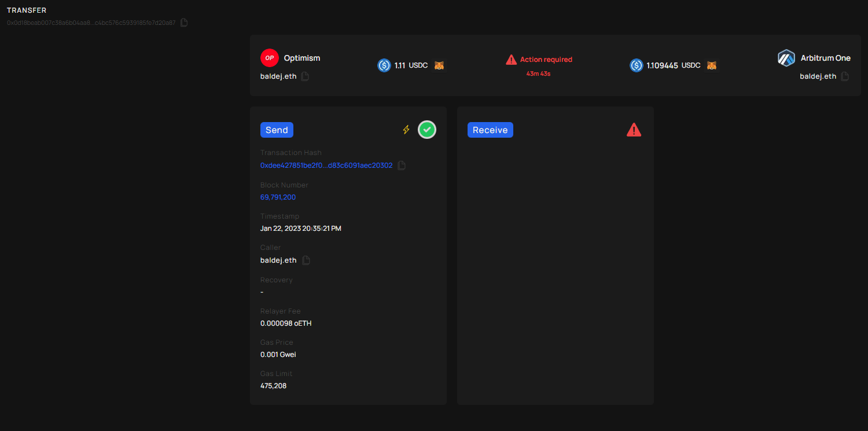The width and height of the screenshot is (868, 431).
Task: Click the green checkmark on Send status
Action: point(427,130)
